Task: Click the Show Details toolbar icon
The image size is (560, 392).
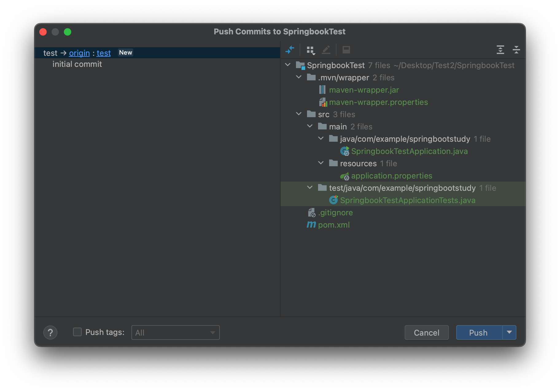Action: pos(346,50)
